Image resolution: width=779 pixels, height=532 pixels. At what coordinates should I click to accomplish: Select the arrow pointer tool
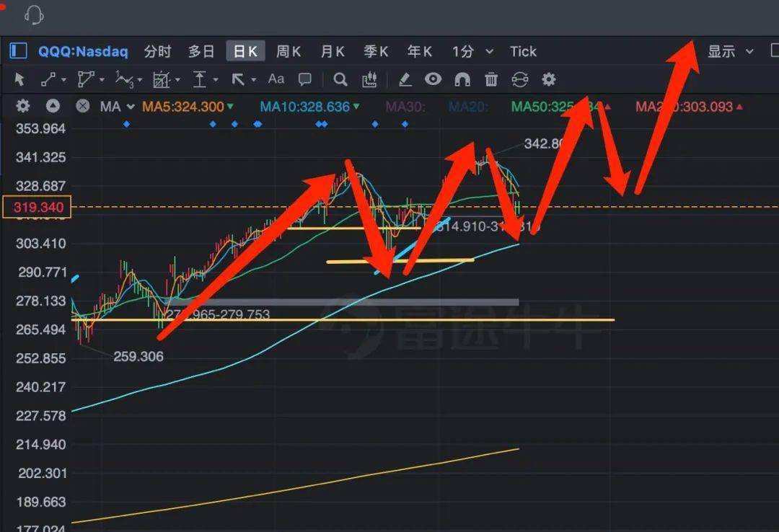click(19, 79)
